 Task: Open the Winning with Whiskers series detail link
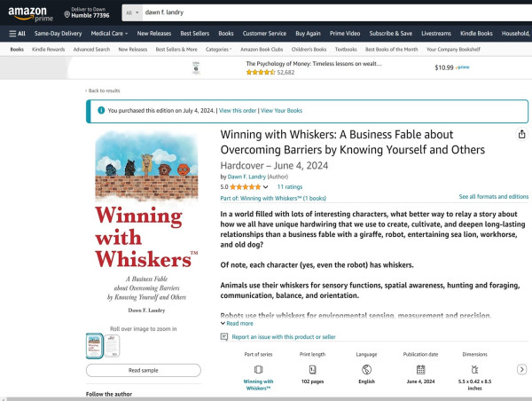(x=258, y=385)
